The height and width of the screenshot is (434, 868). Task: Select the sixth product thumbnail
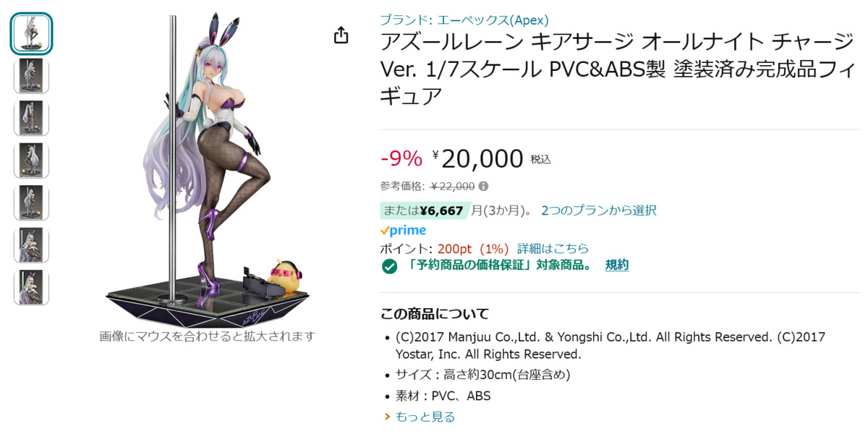point(31,245)
